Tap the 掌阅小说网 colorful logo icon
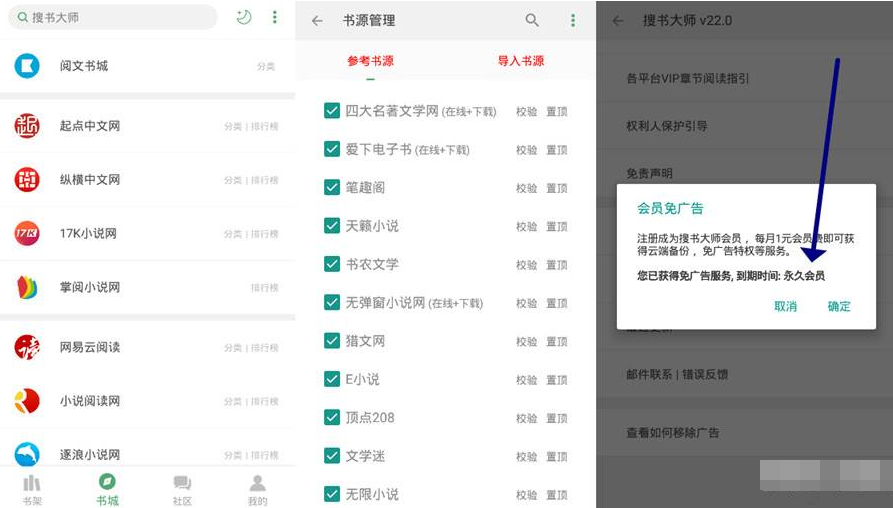The image size is (893, 508). click(27, 287)
